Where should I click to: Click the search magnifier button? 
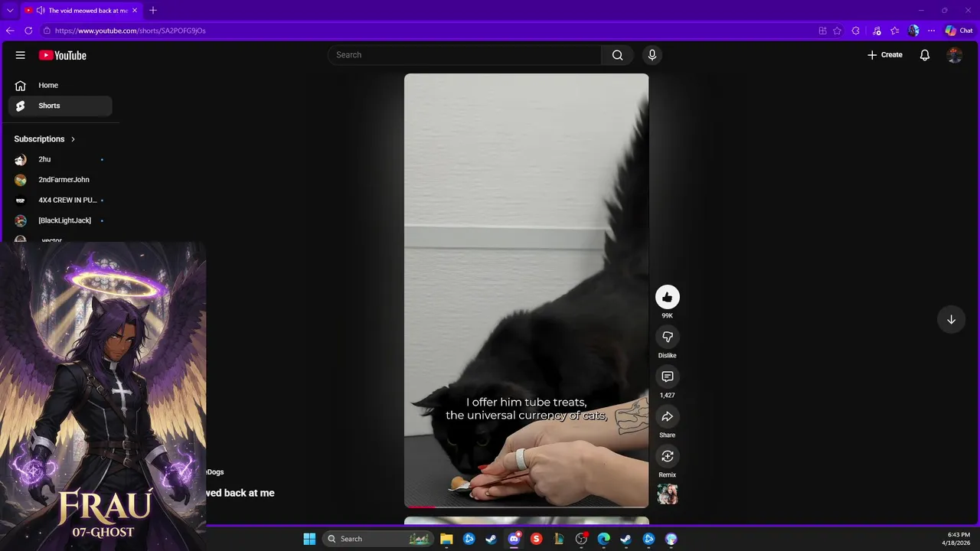point(617,55)
